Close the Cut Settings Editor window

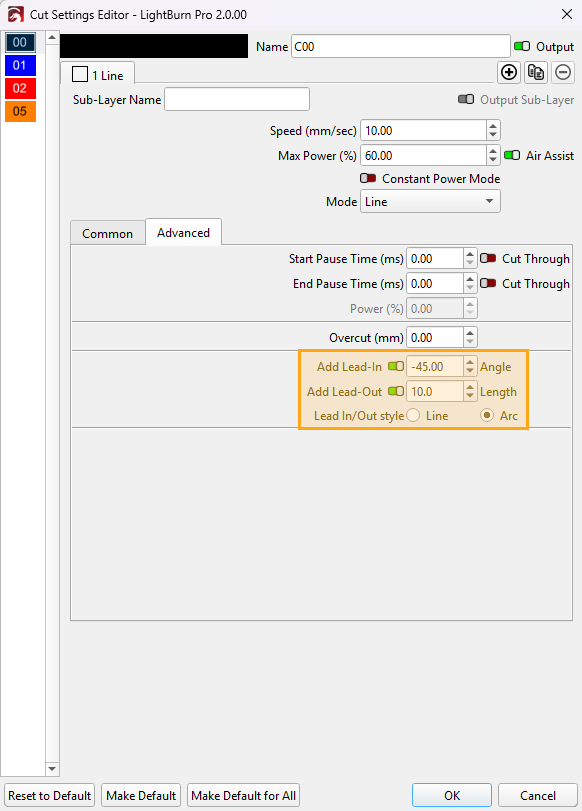click(567, 14)
